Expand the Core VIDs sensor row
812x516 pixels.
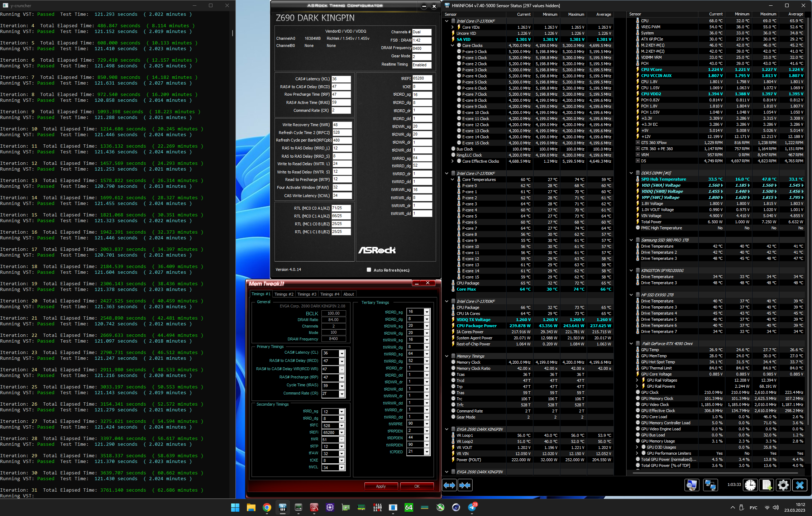(452, 27)
